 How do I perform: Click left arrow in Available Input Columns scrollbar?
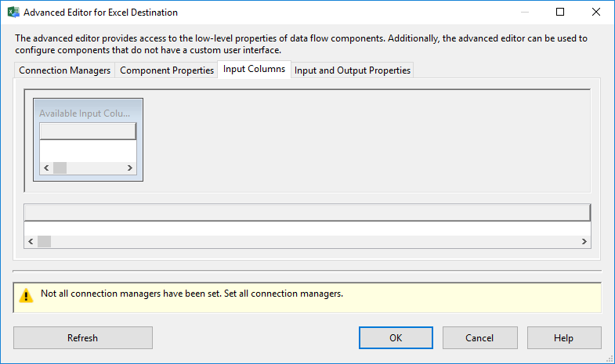click(x=46, y=168)
